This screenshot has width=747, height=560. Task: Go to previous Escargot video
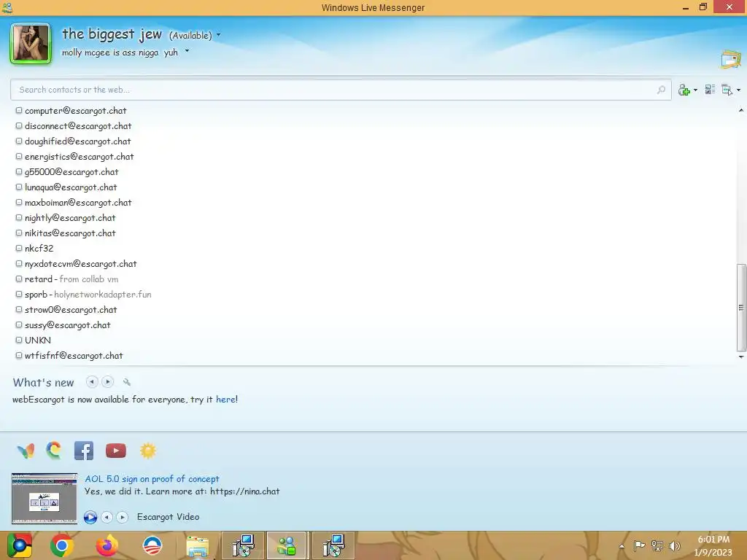107,517
